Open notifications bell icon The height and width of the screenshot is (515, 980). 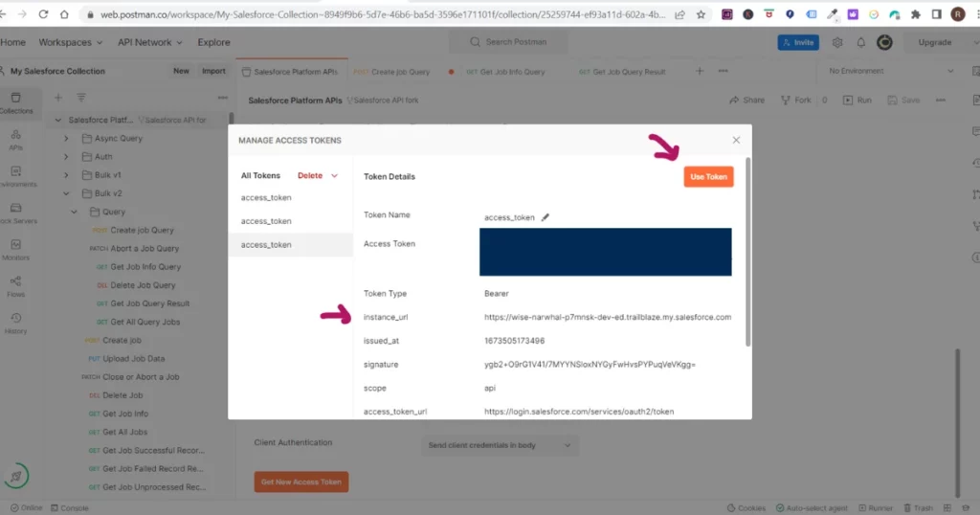tap(860, 42)
